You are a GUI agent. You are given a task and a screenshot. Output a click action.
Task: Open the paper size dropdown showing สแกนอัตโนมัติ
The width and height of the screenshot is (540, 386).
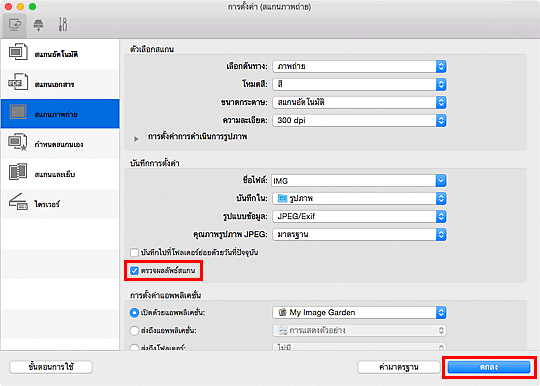click(x=359, y=102)
